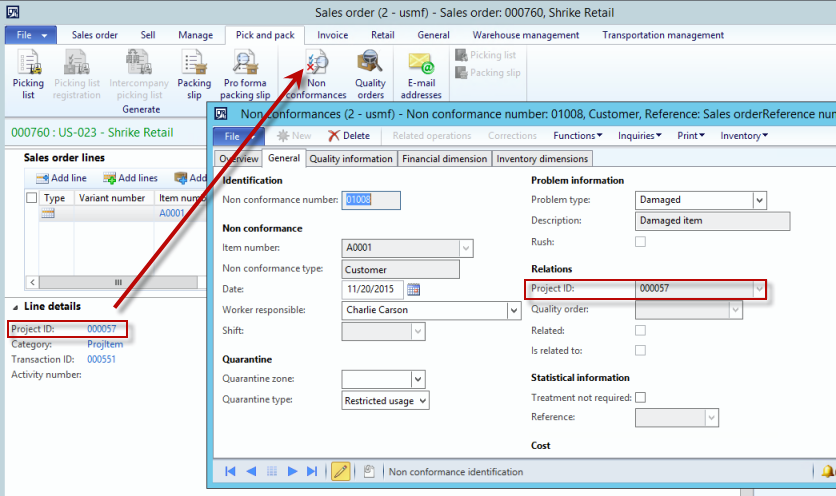Image resolution: width=836 pixels, height=496 pixels.
Task: Open project 000057 link in Line details
Action: tap(101, 329)
